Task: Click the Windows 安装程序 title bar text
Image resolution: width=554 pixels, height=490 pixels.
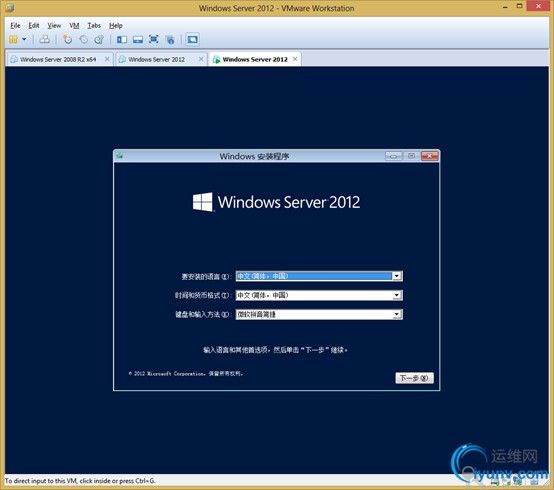Action: tap(254, 156)
